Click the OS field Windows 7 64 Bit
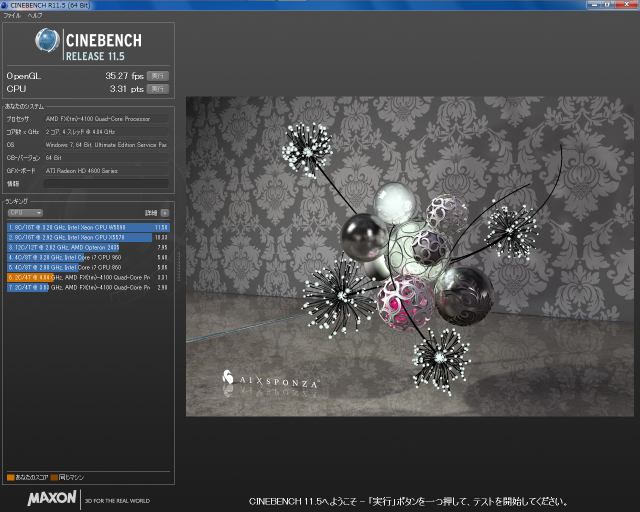This screenshot has width=640, height=512. (106, 145)
